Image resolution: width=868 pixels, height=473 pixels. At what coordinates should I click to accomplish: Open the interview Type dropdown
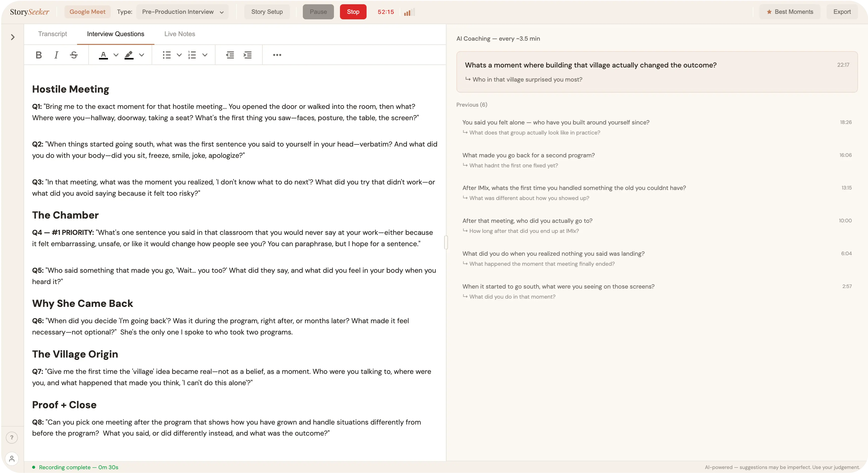point(182,12)
